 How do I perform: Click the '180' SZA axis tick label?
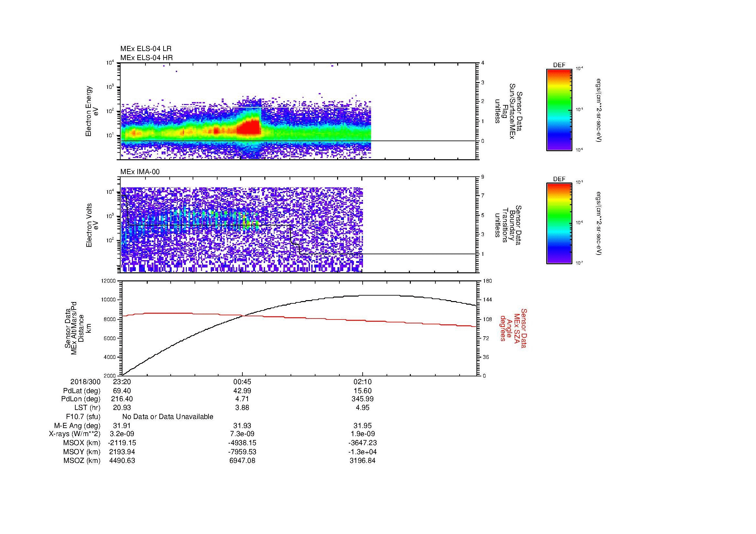tap(487, 281)
